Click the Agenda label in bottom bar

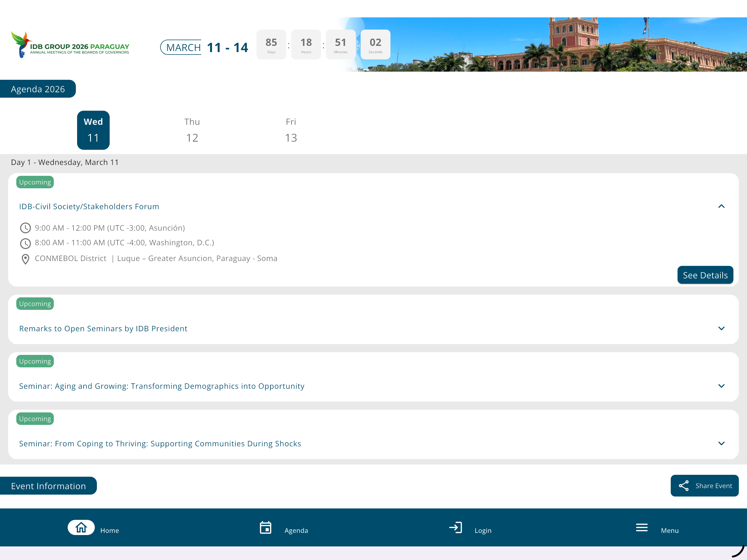[x=296, y=530]
